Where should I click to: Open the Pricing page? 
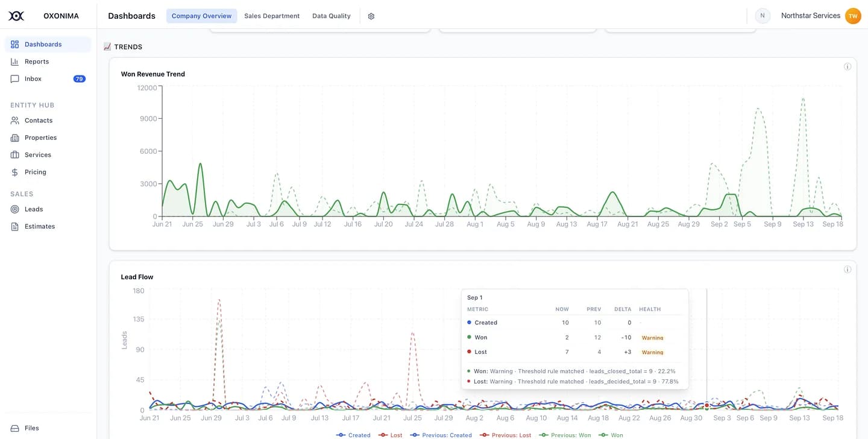[48, 172]
